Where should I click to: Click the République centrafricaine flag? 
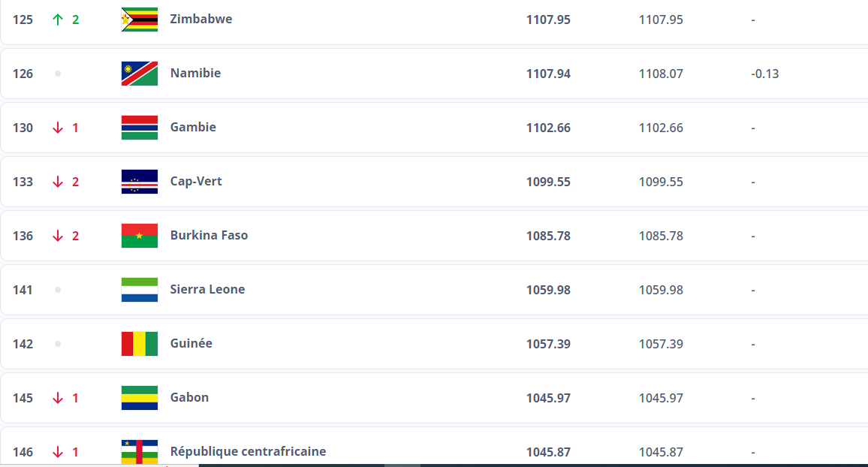click(140, 452)
